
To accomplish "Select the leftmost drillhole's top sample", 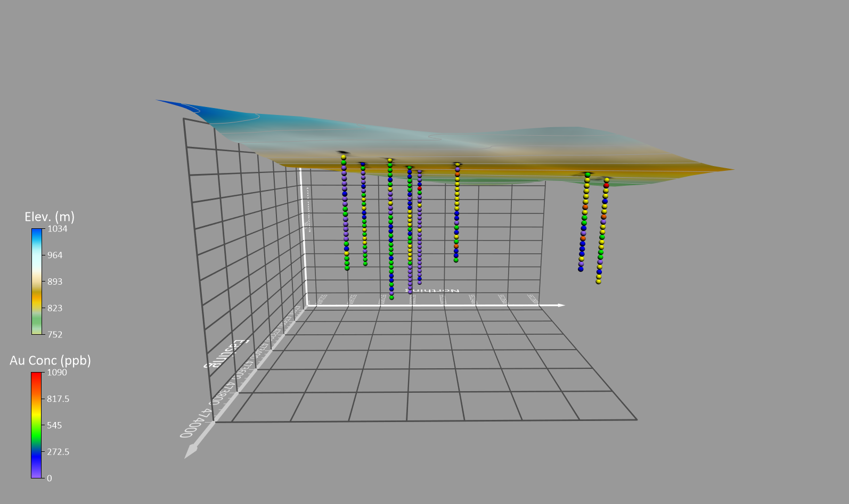I will [x=344, y=157].
